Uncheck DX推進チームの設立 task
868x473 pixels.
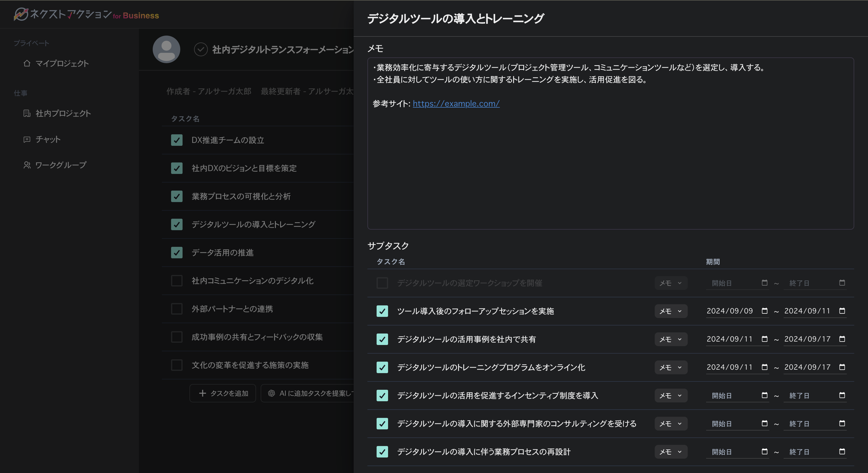click(x=177, y=140)
